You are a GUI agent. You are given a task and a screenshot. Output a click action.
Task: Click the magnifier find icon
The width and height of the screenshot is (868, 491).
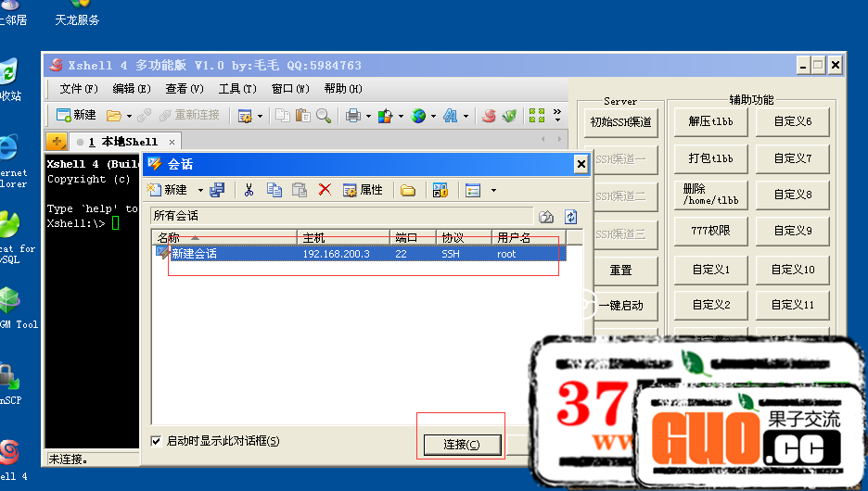324,116
